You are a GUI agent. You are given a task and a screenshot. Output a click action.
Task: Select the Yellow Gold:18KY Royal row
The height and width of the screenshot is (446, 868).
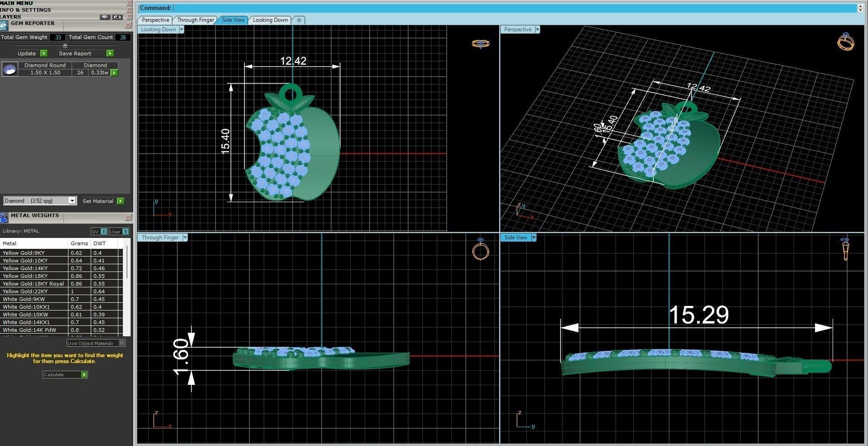click(62, 284)
